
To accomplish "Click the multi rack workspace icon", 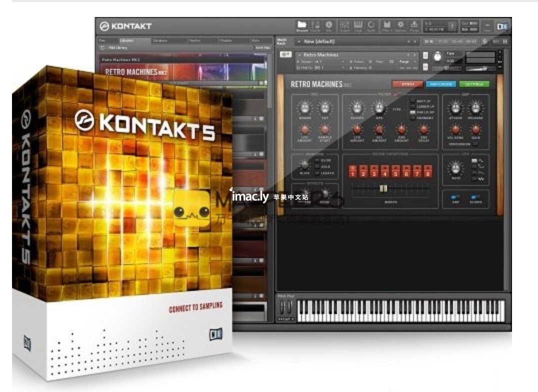I will [281, 41].
